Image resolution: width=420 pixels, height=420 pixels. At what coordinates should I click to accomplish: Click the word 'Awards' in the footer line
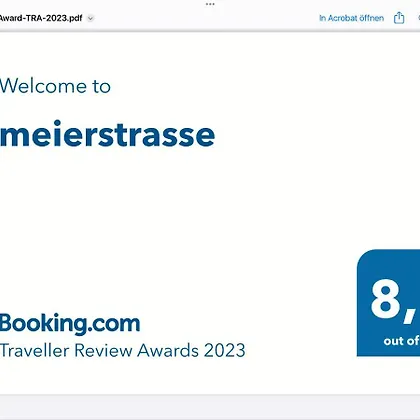(168, 350)
